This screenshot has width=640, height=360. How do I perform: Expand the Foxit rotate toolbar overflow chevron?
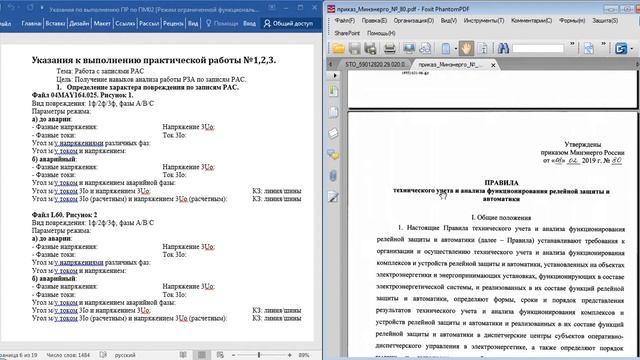point(603,44)
